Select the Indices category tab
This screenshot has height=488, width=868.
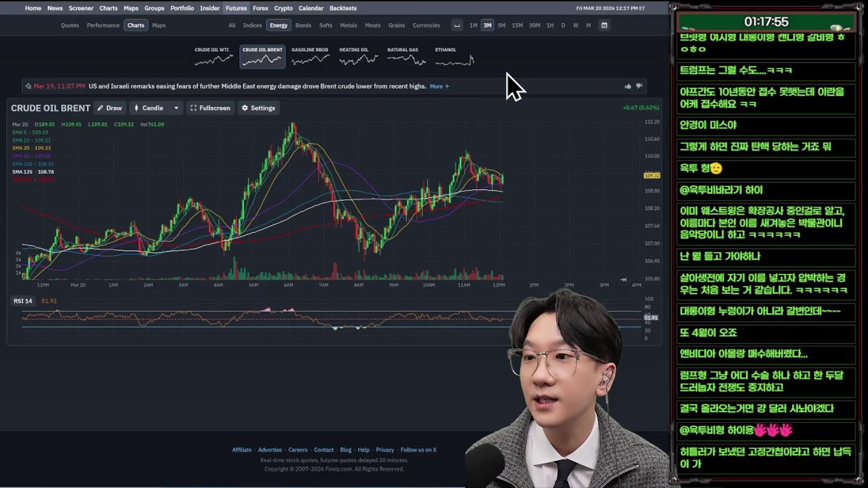click(x=252, y=25)
